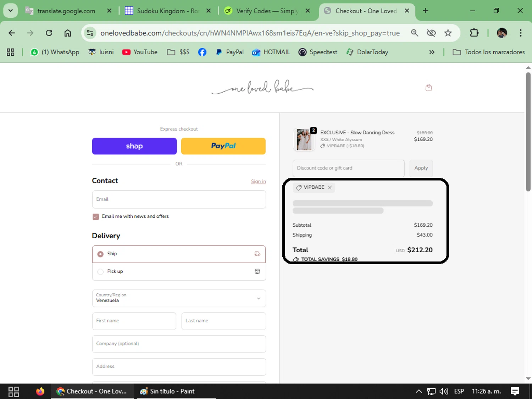Open the Windows Task View button
This screenshot has height=399, width=532.
coord(13,392)
